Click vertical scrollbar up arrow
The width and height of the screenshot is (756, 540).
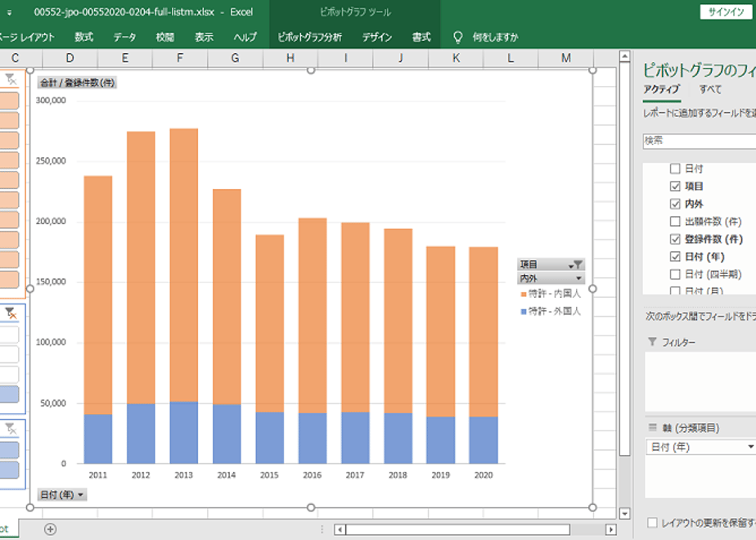click(x=624, y=56)
